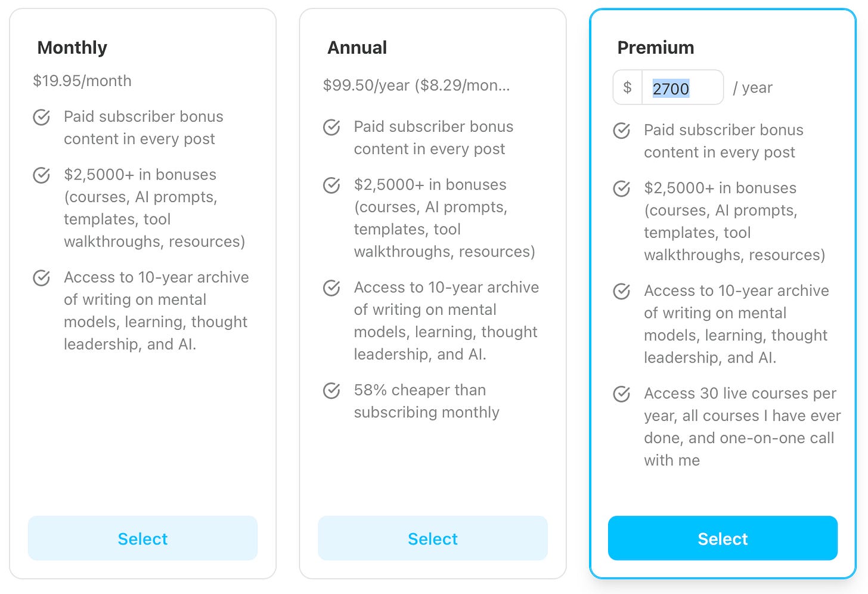Click checkmark icon beside Premium's $2,5000+ bonuses
Viewport: 868px width, 594px height.
(622, 188)
